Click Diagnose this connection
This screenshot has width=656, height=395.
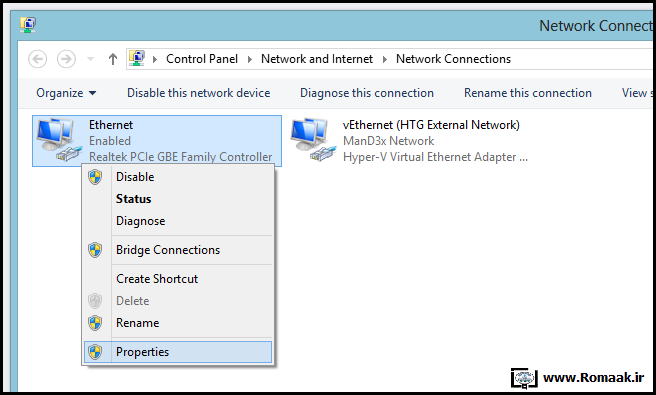click(367, 93)
